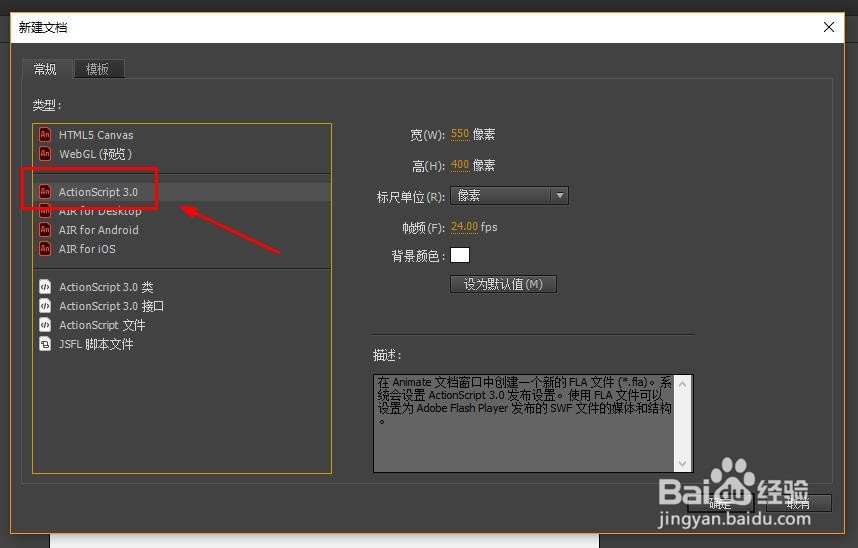Confirm with the 确定 button
Viewport: 858px width, 548px height.
coord(720,503)
